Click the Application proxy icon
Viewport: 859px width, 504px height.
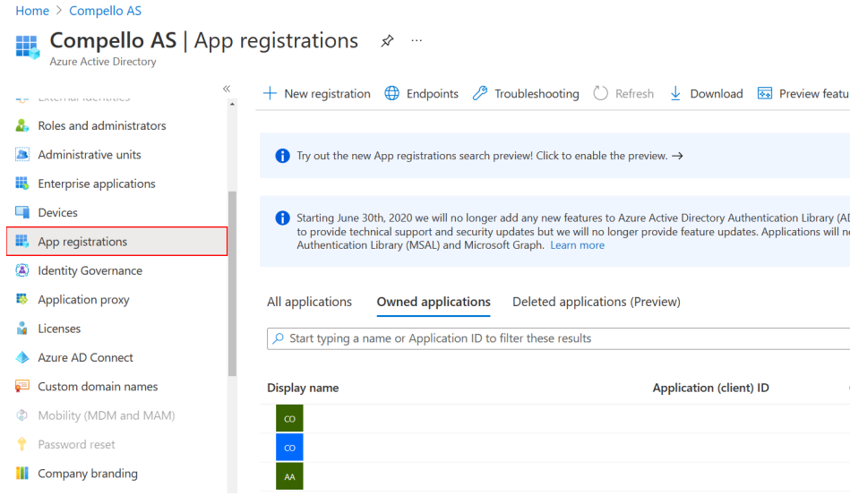click(21, 299)
